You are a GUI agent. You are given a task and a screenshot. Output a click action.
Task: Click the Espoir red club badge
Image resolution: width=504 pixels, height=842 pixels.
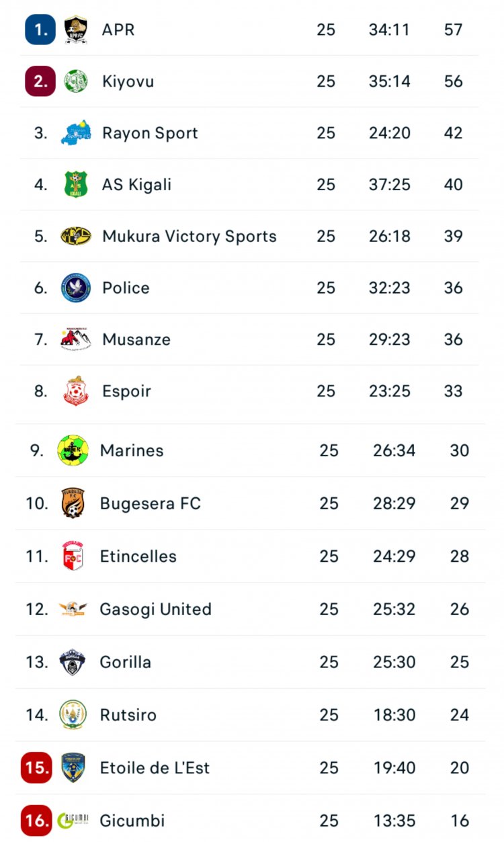click(x=75, y=391)
